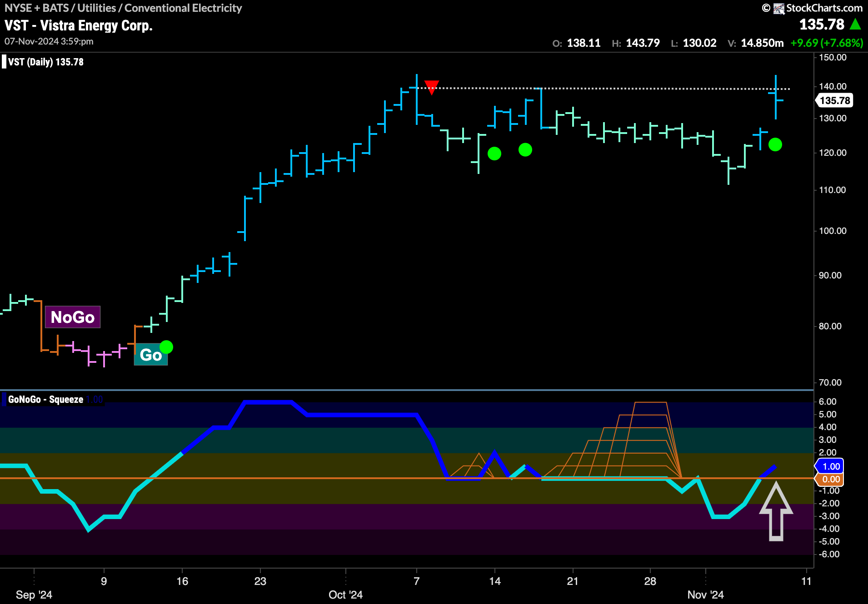Click the -6.00 oscillator axis label
868x604 pixels.
point(829,554)
